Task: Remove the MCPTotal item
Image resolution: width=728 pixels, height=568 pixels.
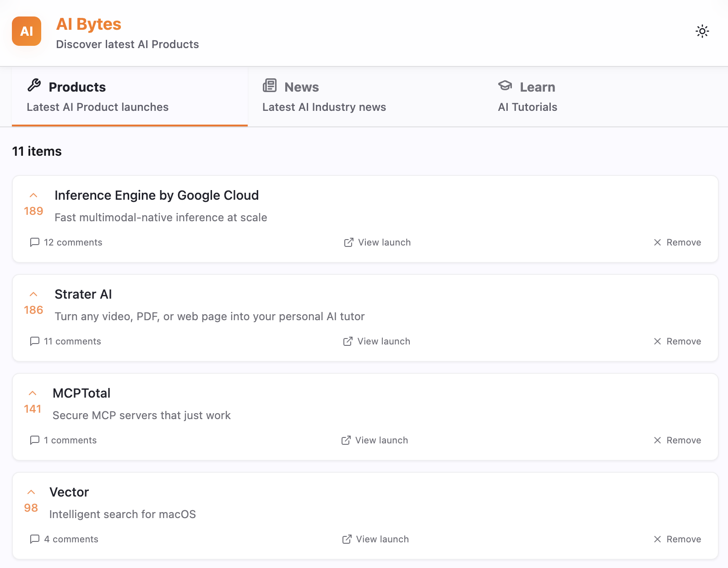Action: (677, 440)
